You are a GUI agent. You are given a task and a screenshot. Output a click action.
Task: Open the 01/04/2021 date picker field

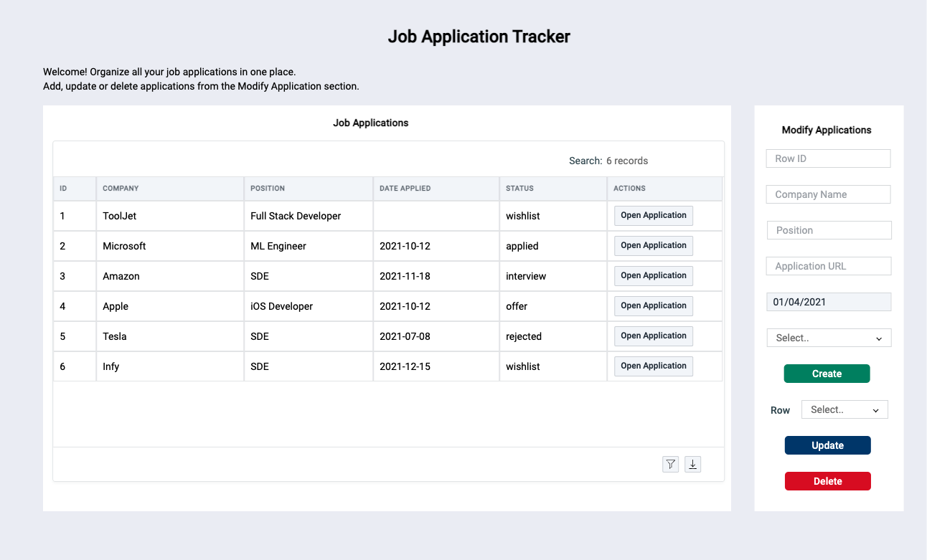tap(829, 302)
